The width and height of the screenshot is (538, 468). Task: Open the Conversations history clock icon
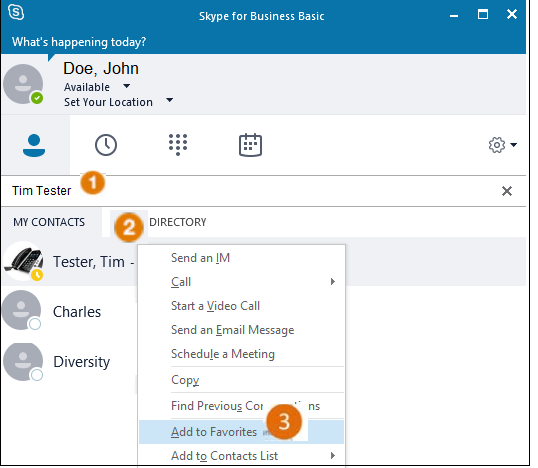(x=106, y=145)
